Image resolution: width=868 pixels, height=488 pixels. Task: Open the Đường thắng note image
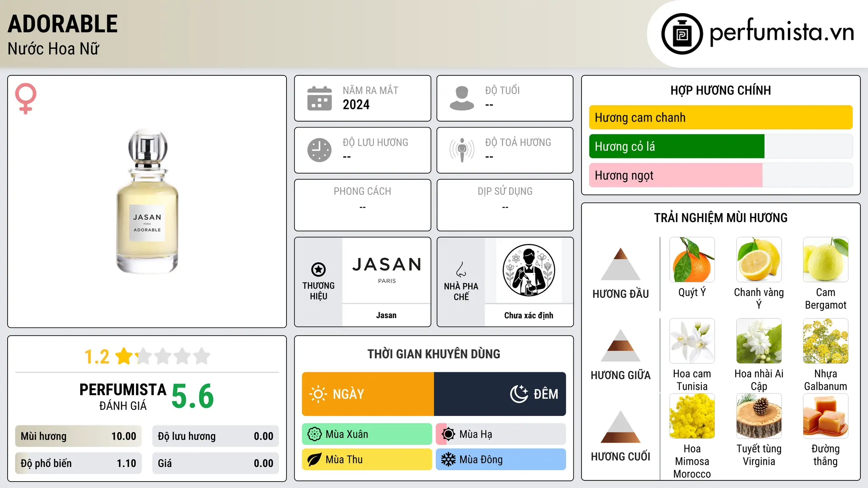coord(826,416)
